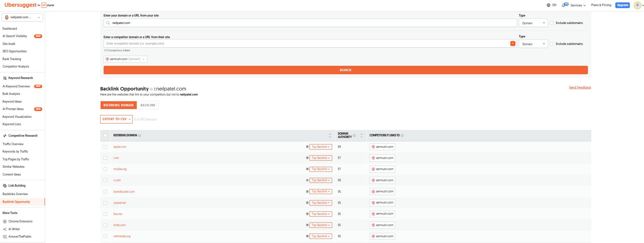This screenshot has width=644, height=243.
Task: Open the Send Feedback link
Action: click(x=580, y=87)
